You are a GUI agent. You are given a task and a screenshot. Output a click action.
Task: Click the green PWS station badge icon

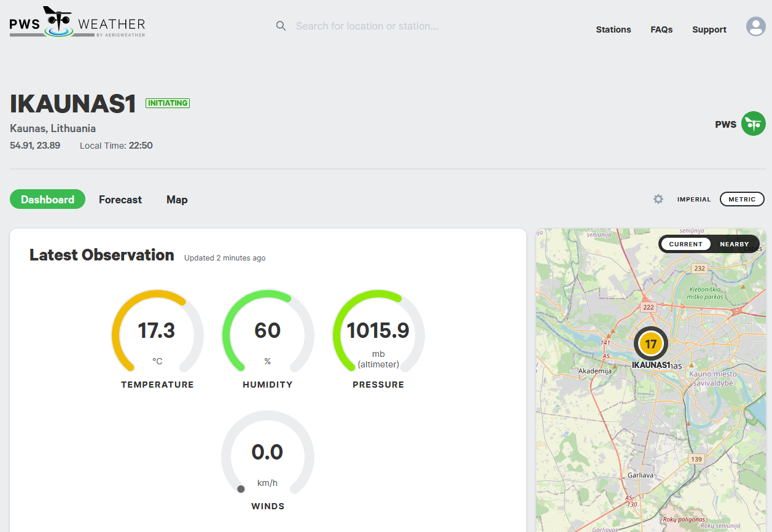[x=754, y=123]
